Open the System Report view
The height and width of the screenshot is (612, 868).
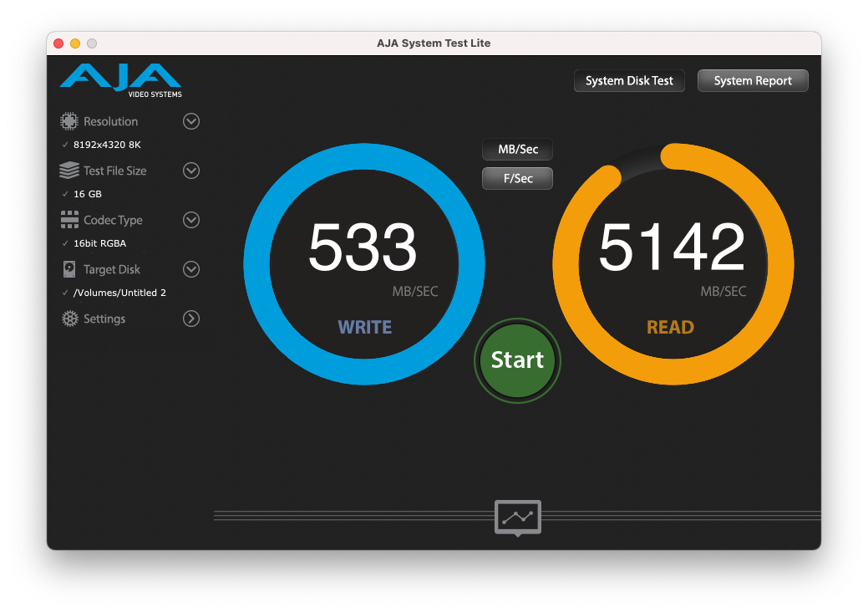point(753,81)
